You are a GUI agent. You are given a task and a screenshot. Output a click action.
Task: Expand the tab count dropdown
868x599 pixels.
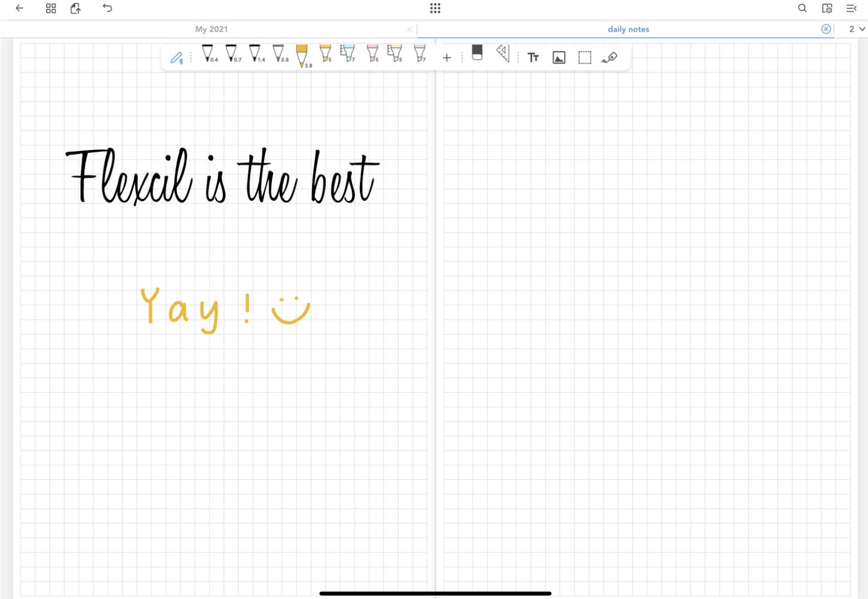[x=857, y=29]
